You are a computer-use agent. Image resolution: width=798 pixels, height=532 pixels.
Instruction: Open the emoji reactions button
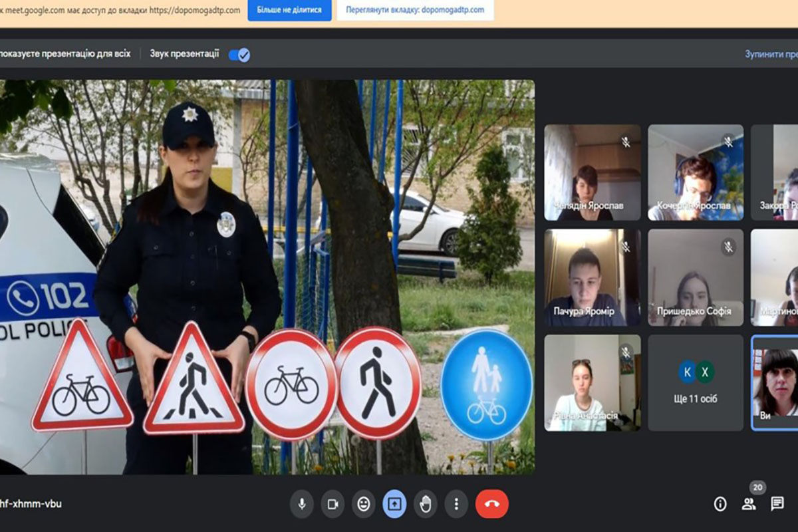click(x=364, y=504)
